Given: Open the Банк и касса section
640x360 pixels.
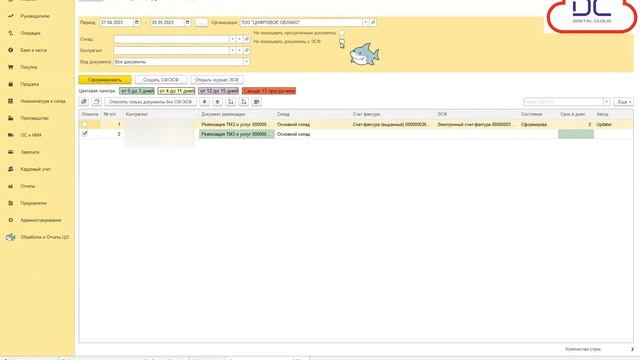Looking at the screenshot, I should tap(33, 50).
